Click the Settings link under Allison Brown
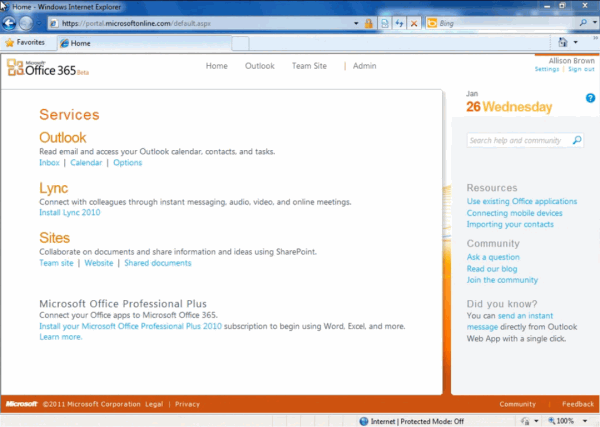The height and width of the screenshot is (427, 600). [547, 69]
